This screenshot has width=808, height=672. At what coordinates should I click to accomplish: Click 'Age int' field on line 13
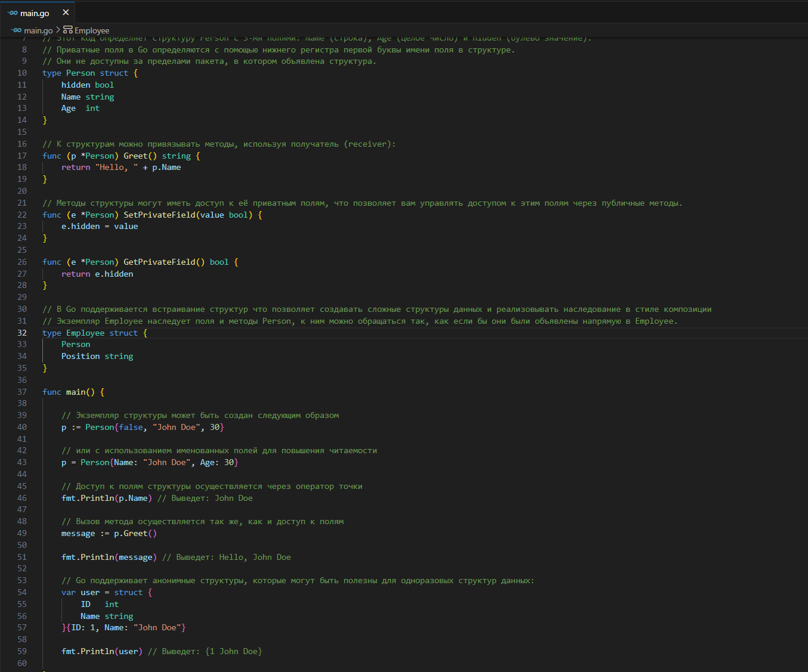point(81,108)
